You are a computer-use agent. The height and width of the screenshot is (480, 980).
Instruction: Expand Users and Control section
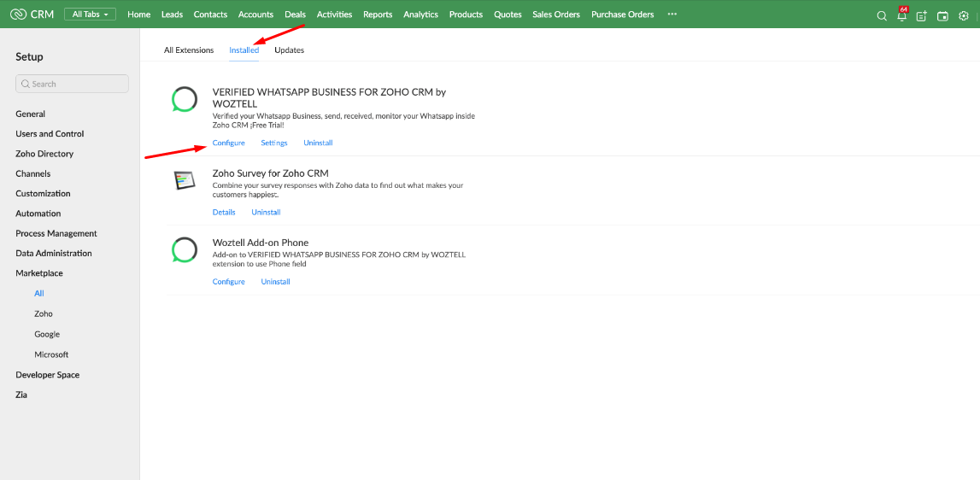click(x=50, y=134)
